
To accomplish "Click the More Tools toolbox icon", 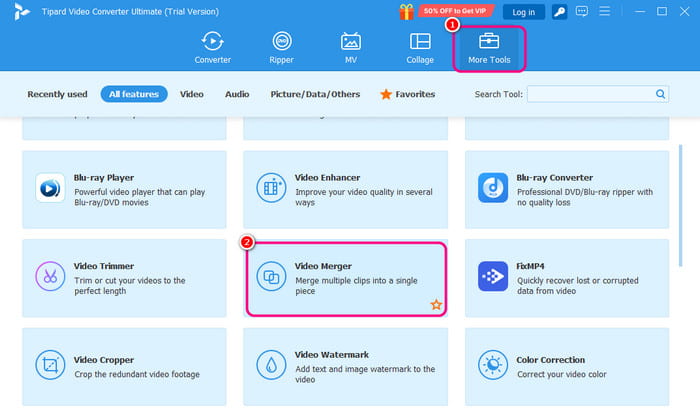I will (x=489, y=42).
